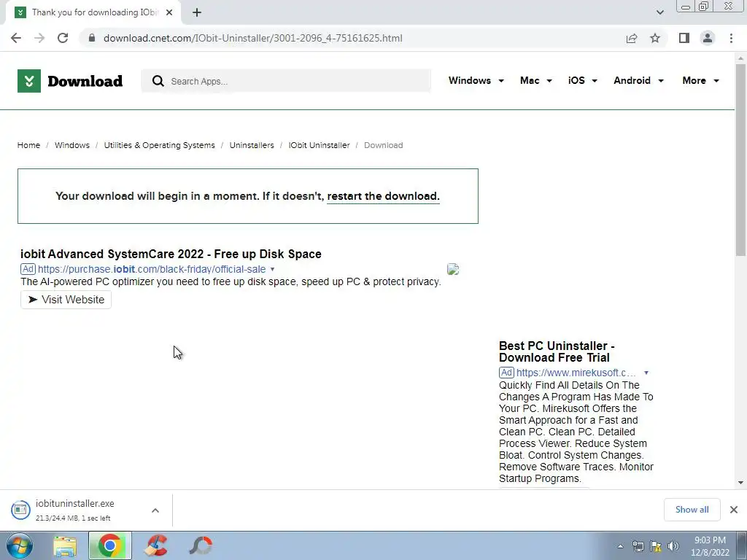This screenshot has width=747, height=560.
Task: Expand the mirekusoft ad options arrow
Action: pos(646,373)
